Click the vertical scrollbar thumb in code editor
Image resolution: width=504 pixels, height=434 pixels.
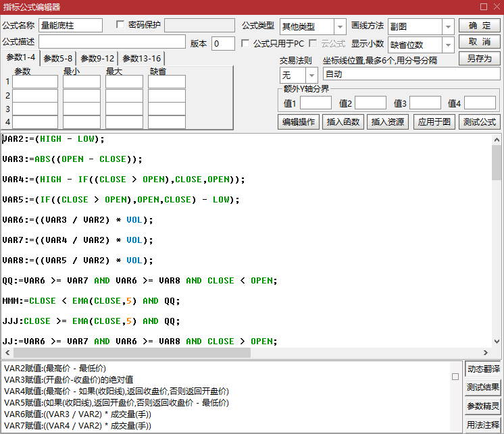[497, 163]
